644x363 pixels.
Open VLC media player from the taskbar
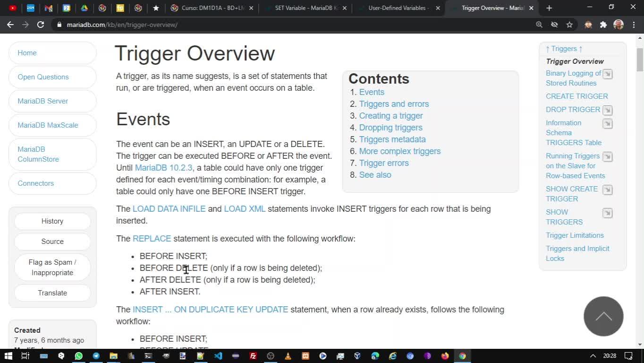click(x=288, y=356)
